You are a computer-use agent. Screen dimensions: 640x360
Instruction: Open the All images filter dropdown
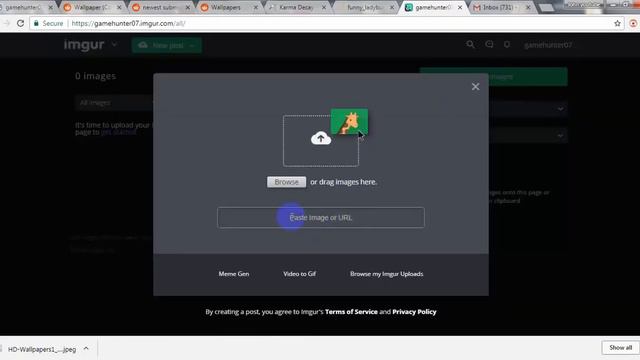click(114, 103)
